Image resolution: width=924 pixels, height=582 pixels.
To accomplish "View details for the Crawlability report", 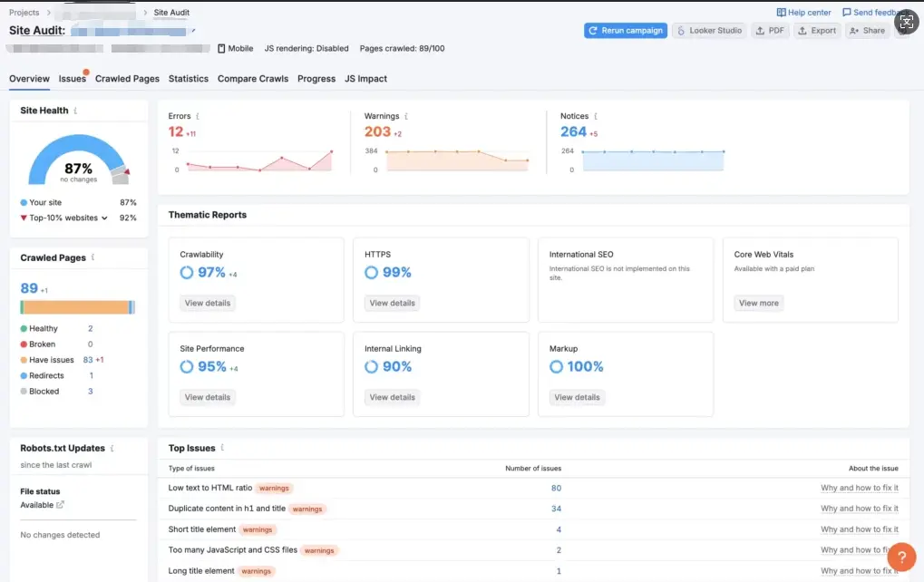I will point(208,303).
